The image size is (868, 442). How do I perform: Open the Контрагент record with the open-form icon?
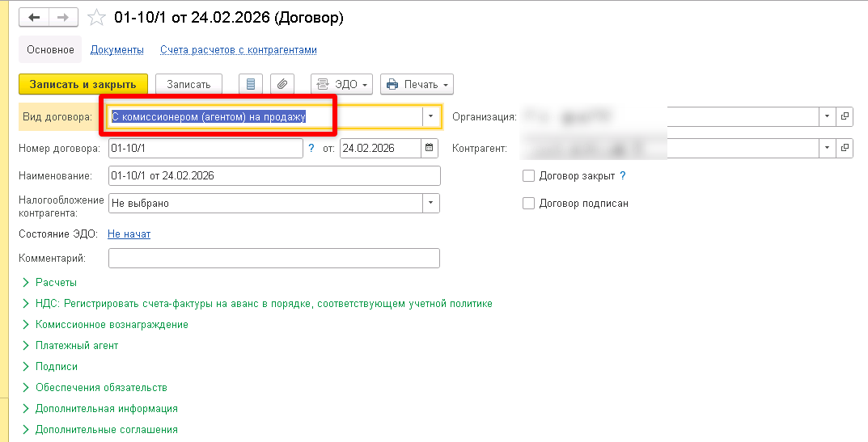pyautogui.click(x=845, y=148)
